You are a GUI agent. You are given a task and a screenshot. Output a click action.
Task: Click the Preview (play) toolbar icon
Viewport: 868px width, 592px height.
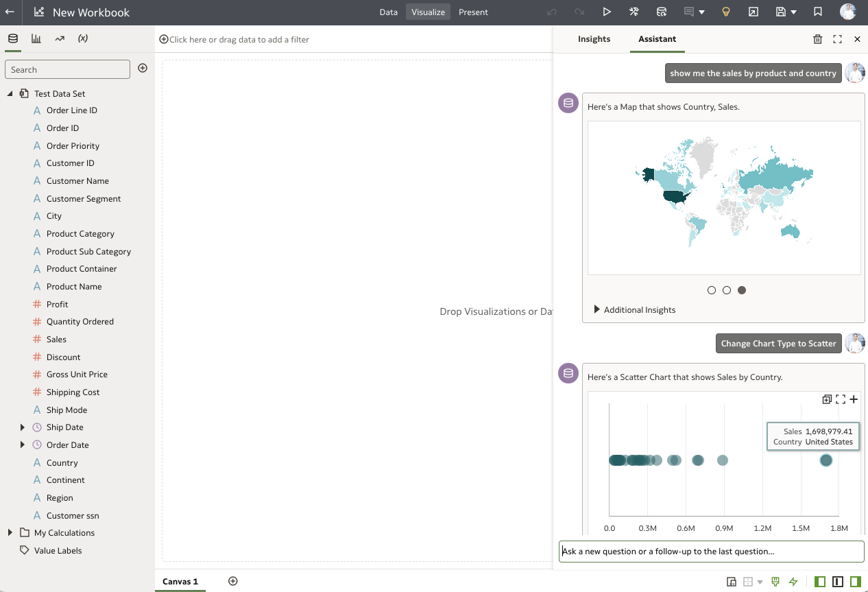[607, 12]
